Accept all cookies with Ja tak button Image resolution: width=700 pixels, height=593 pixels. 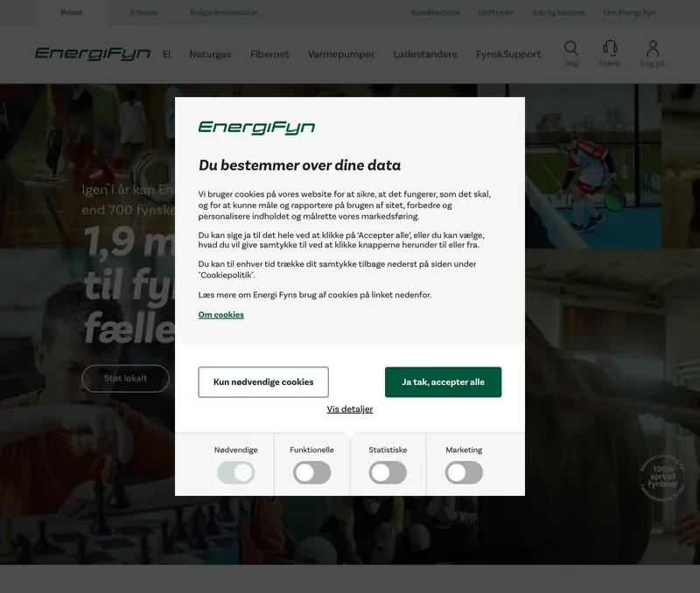point(443,382)
